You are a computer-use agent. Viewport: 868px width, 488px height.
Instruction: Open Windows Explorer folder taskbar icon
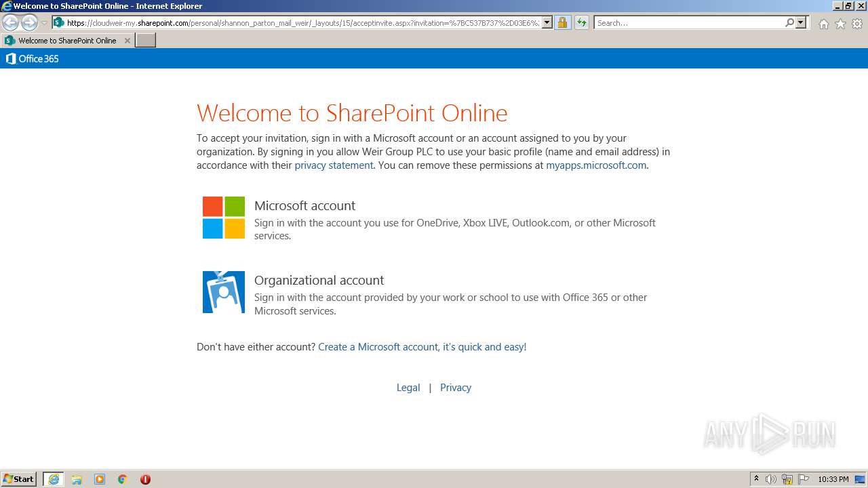point(77,479)
